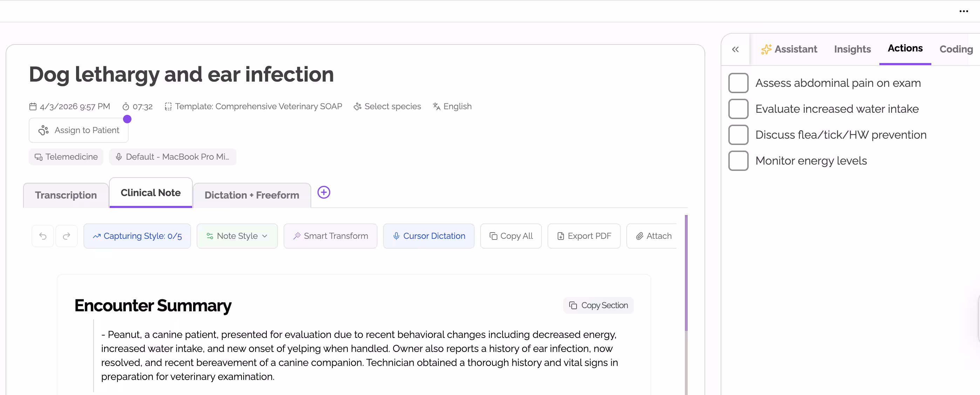Open the Default - MacBook Pro microphone selector
The height and width of the screenshot is (395, 980).
point(173,157)
